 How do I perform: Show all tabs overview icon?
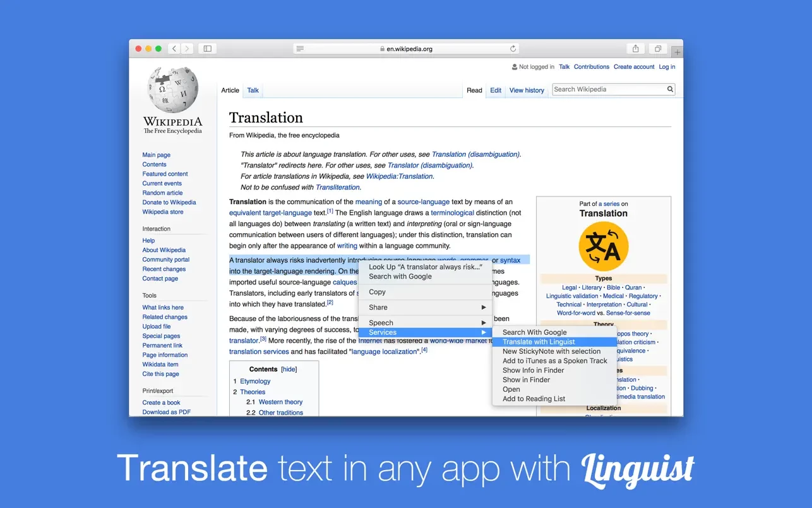point(658,49)
